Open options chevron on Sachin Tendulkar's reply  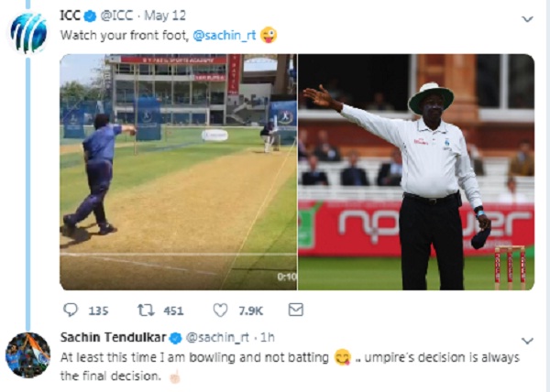click(527, 340)
